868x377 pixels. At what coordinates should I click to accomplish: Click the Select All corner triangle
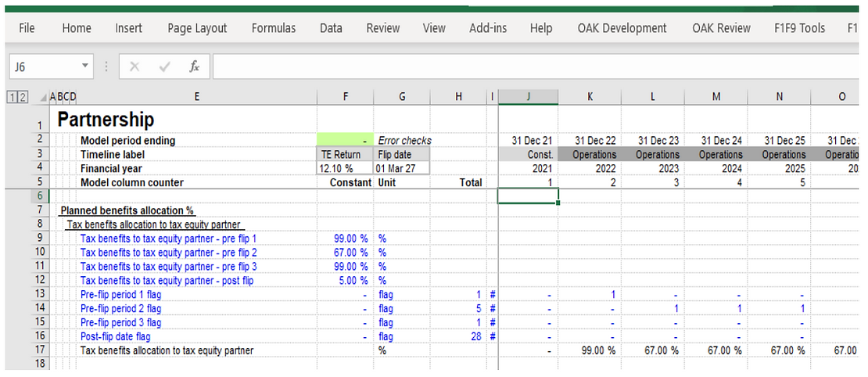(x=42, y=97)
